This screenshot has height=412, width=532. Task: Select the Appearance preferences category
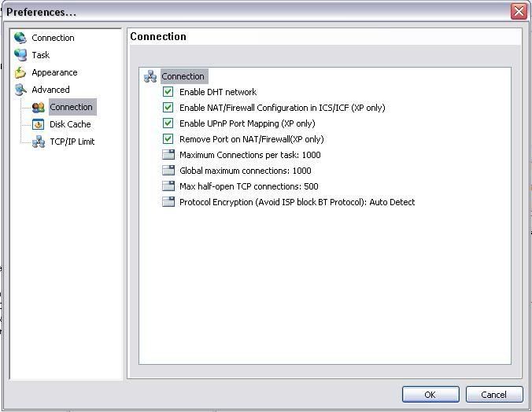pyautogui.click(x=54, y=72)
